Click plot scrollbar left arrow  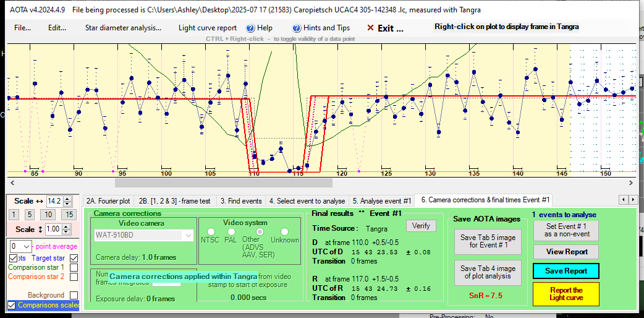[x=12, y=183]
